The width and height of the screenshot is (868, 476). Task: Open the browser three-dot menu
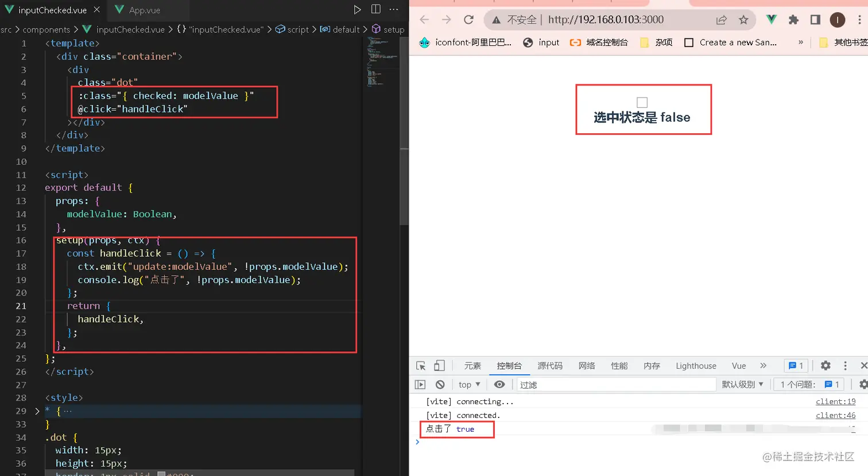tap(859, 20)
